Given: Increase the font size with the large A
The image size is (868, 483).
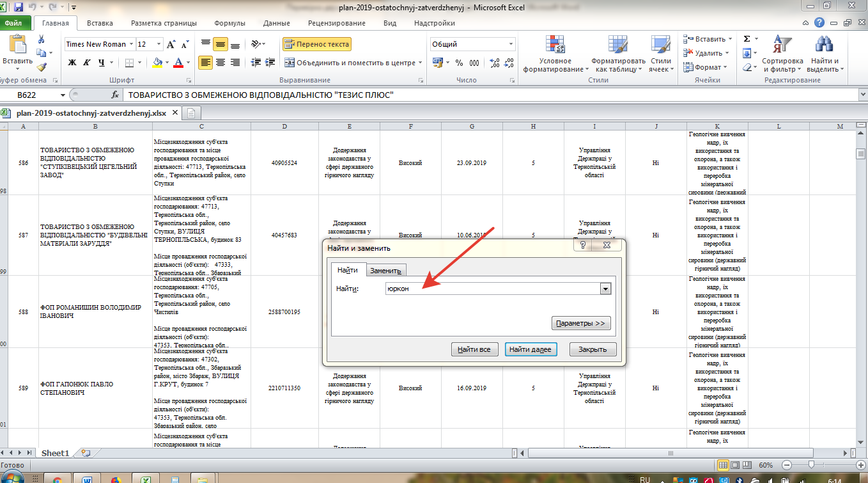Looking at the screenshot, I should point(171,44).
